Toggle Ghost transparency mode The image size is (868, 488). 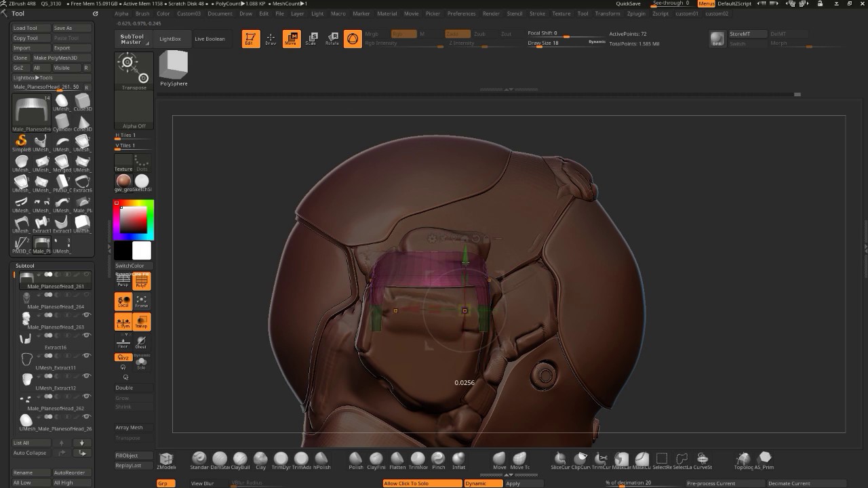(142, 343)
